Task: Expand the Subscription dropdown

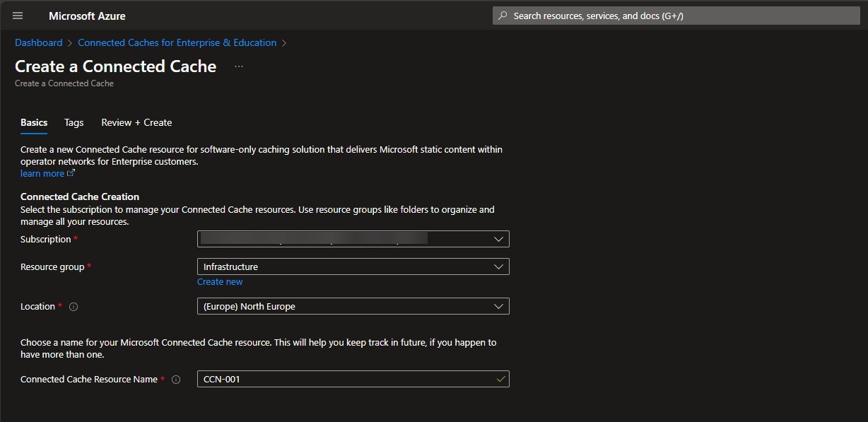Action: coord(353,239)
